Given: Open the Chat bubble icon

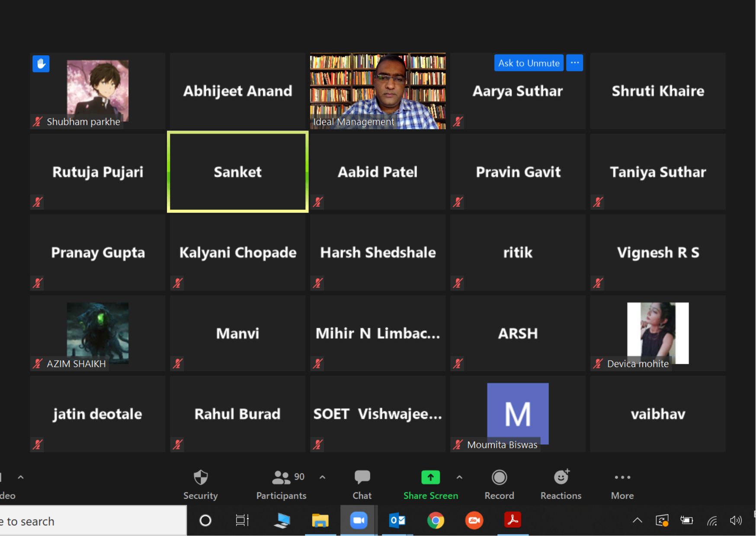Looking at the screenshot, I should tap(362, 477).
